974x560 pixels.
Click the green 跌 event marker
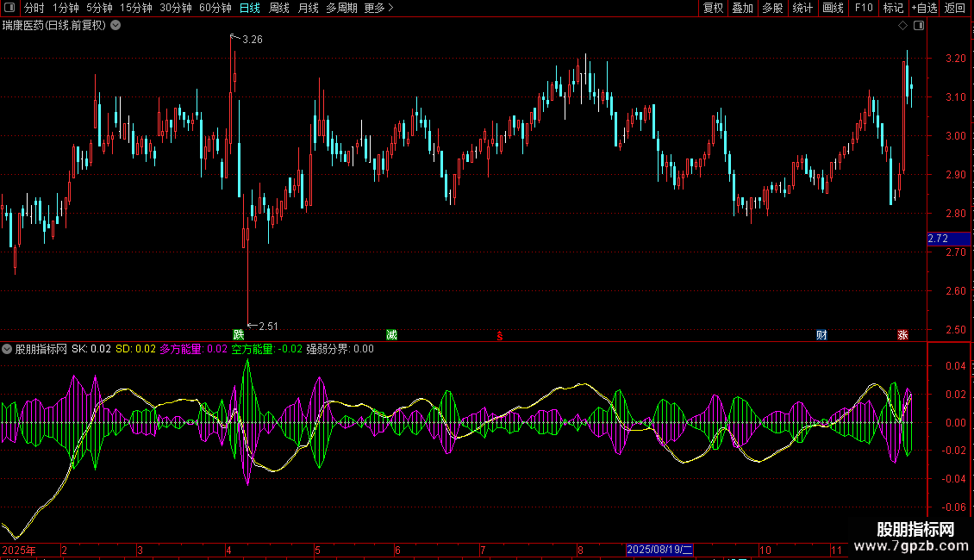coord(239,334)
